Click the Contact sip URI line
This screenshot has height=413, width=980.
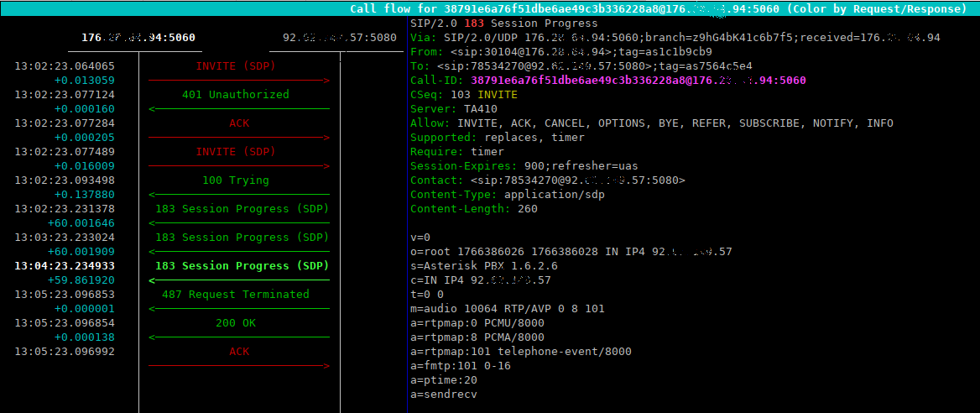click(x=547, y=180)
